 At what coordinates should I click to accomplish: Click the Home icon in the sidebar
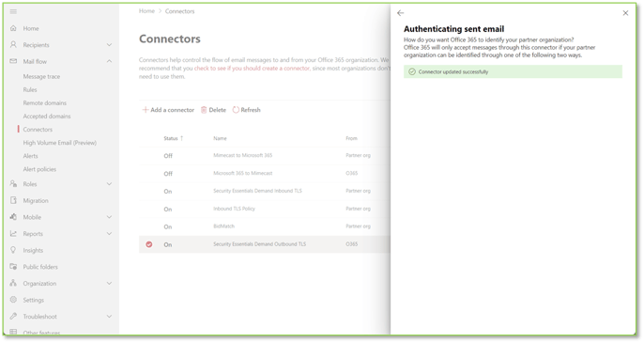[13, 28]
